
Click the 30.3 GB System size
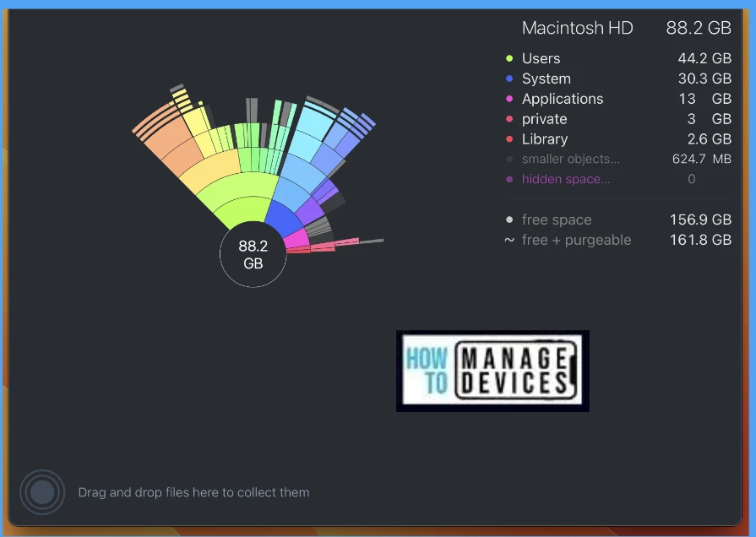(704, 79)
